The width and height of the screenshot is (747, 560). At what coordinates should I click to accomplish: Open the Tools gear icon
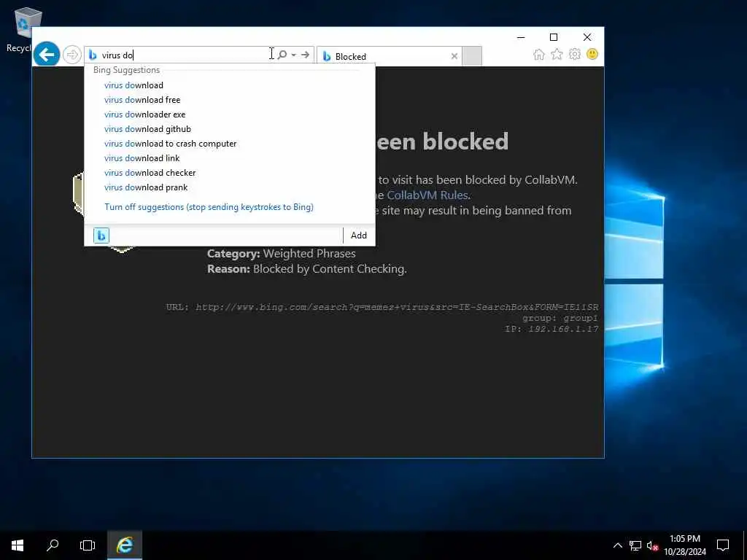[x=575, y=54]
